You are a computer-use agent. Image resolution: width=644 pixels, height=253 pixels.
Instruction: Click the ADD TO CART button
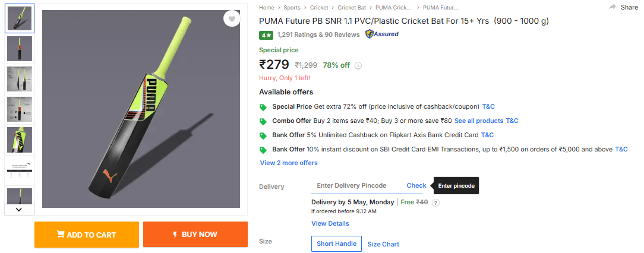(x=87, y=235)
